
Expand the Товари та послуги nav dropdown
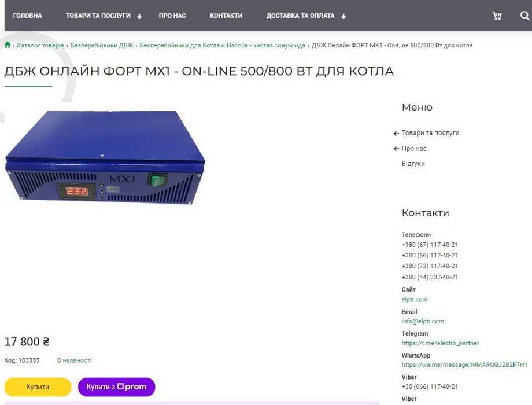click(x=139, y=16)
